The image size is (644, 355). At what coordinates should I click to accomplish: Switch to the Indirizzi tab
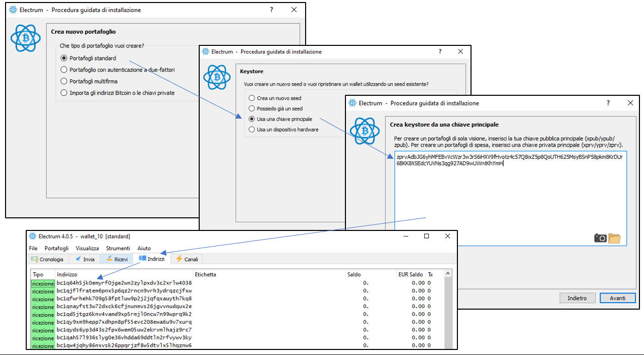(x=151, y=259)
